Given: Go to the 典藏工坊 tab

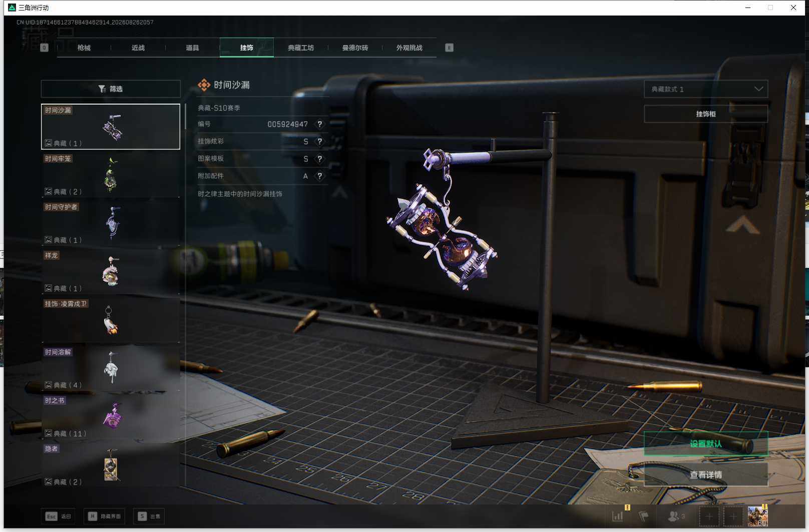Looking at the screenshot, I should (x=301, y=48).
